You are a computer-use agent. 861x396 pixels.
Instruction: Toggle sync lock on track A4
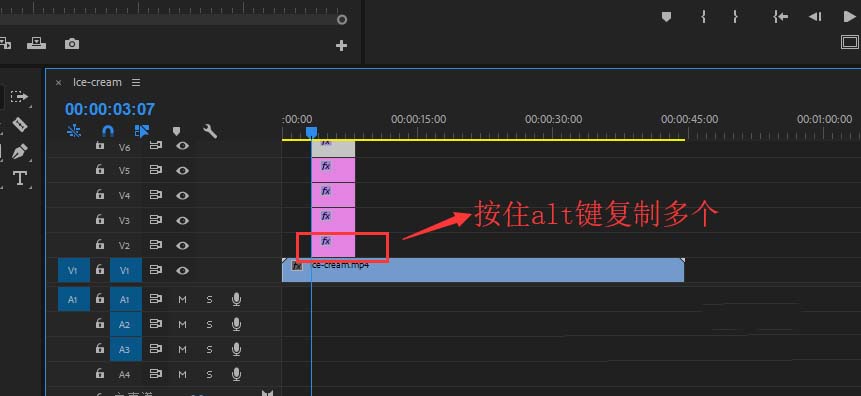(156, 375)
